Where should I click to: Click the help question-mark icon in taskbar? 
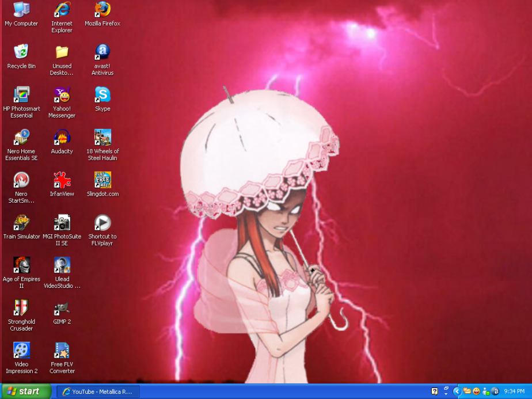coord(435,392)
